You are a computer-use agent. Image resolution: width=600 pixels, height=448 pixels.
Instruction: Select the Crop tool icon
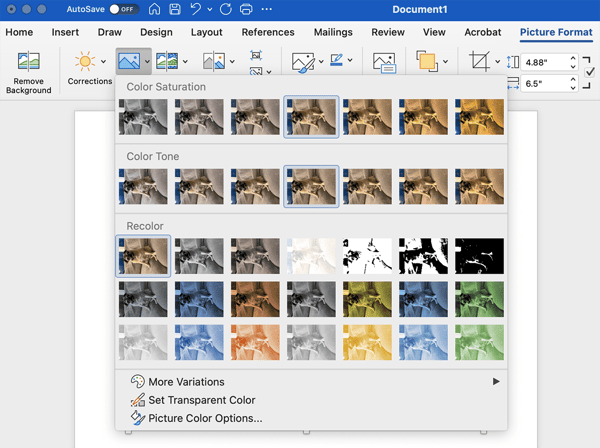click(x=479, y=61)
